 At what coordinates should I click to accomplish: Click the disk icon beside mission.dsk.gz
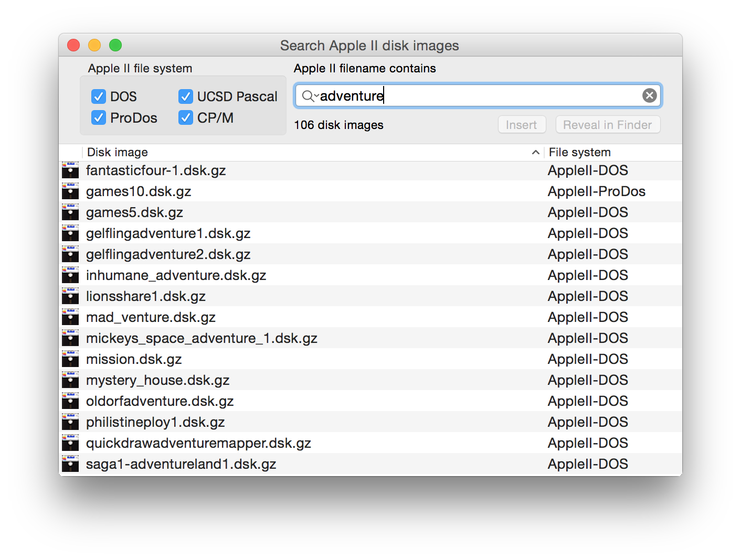tap(70, 359)
